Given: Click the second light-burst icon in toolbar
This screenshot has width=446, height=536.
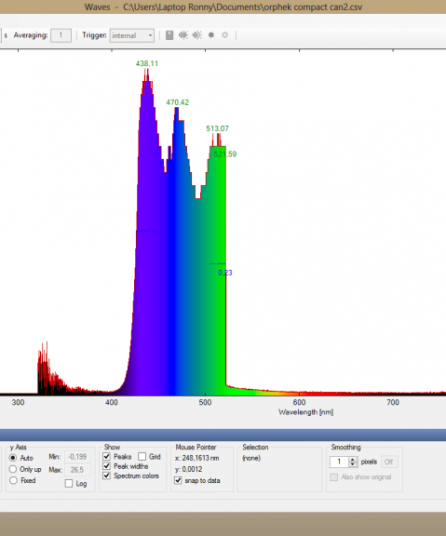Looking at the screenshot, I should 197,35.
